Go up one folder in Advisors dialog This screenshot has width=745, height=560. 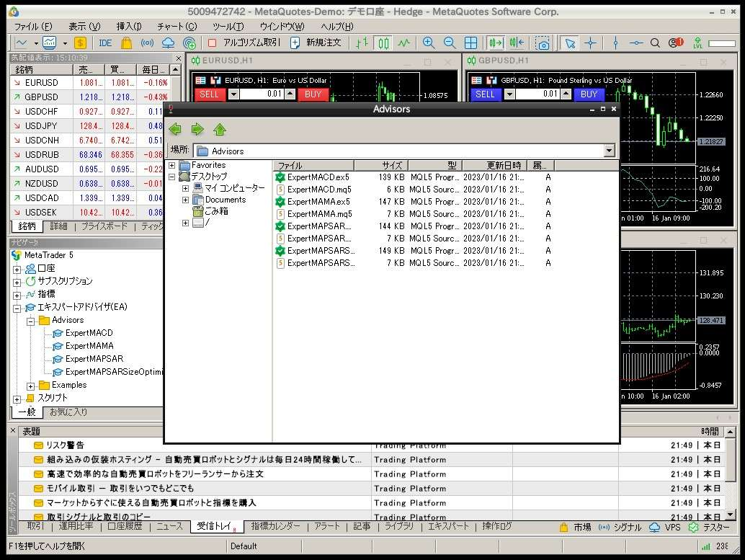(x=220, y=129)
